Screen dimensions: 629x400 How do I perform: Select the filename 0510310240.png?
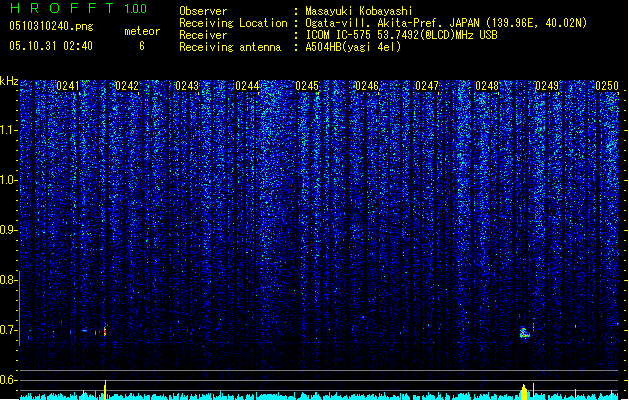pos(51,26)
